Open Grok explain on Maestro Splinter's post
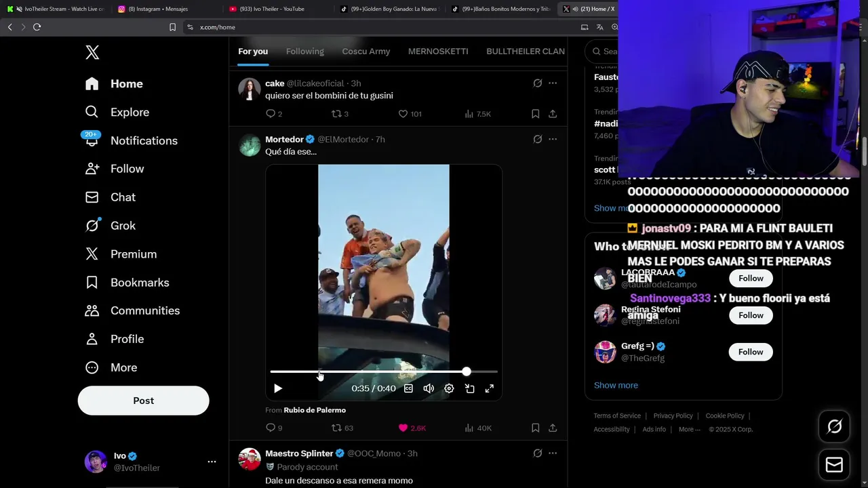The image size is (868, 488). coord(537,453)
